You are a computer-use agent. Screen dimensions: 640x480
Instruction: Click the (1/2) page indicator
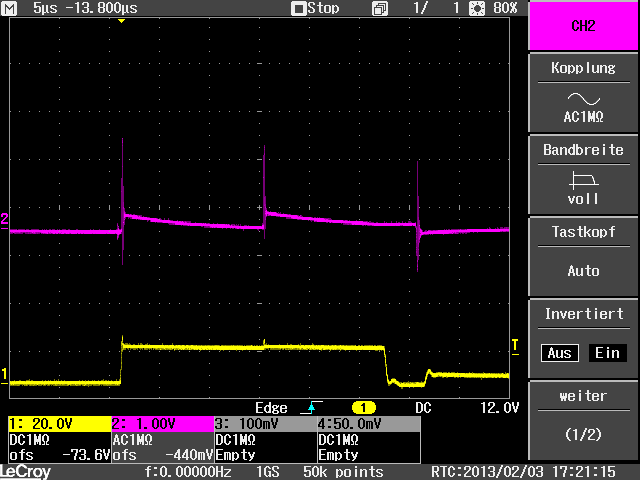(x=584, y=434)
